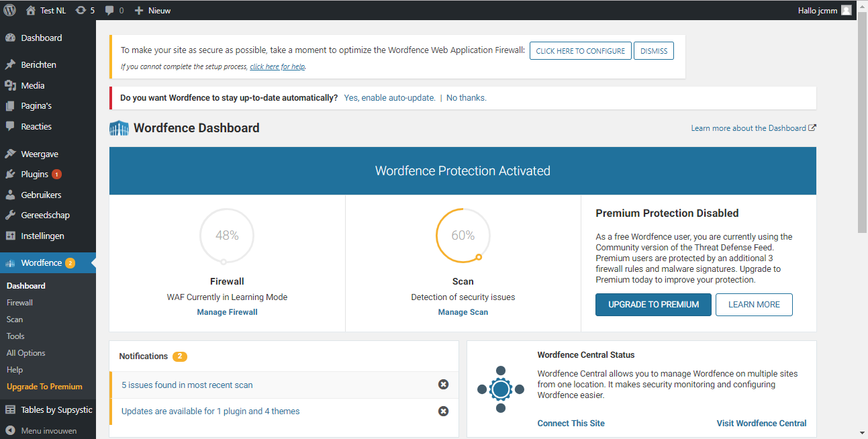This screenshot has height=439, width=868.
Task: Click Visit Wordfence Central link
Action: [x=762, y=424]
